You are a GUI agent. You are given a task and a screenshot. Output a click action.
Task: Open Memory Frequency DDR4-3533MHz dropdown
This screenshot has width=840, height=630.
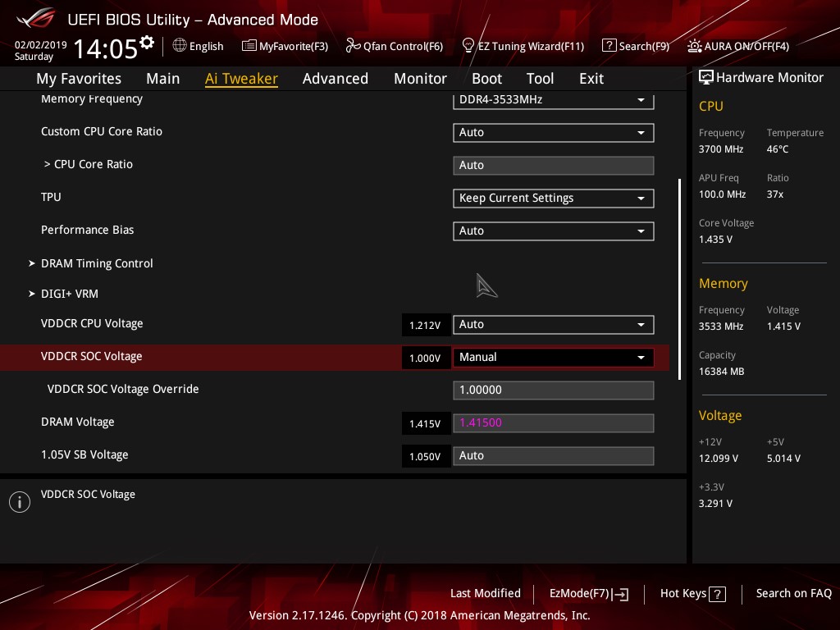click(x=554, y=100)
